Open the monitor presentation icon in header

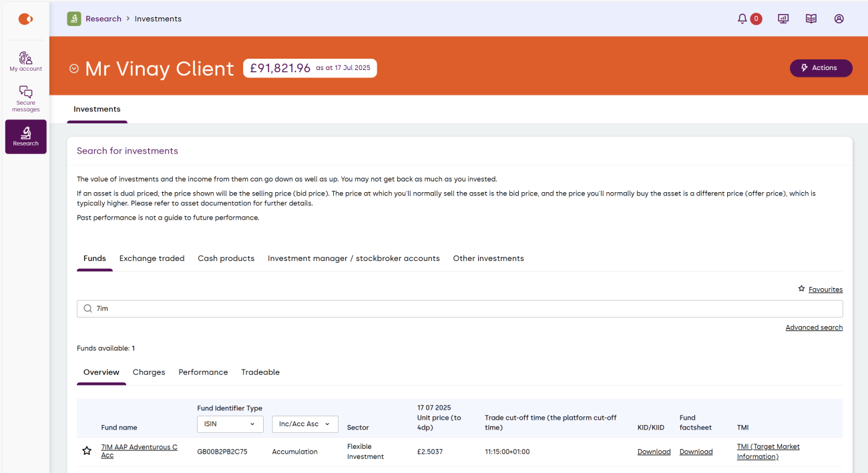click(x=783, y=19)
